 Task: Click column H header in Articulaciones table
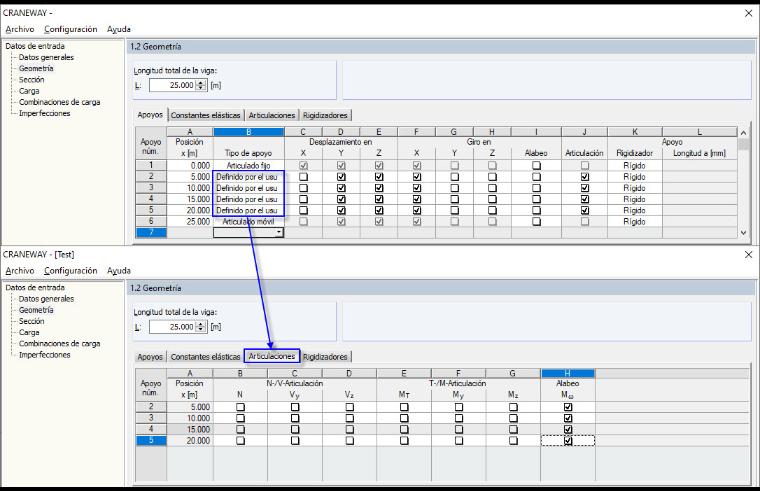(x=568, y=373)
